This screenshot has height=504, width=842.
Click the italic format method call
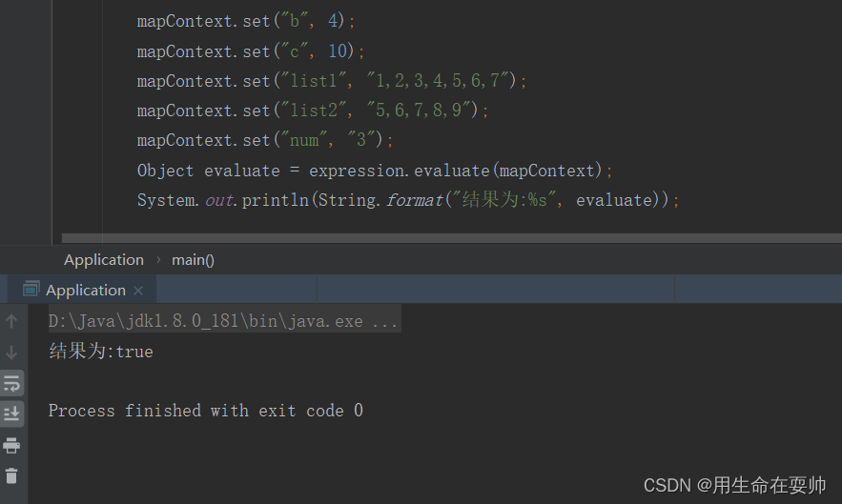coord(415,200)
